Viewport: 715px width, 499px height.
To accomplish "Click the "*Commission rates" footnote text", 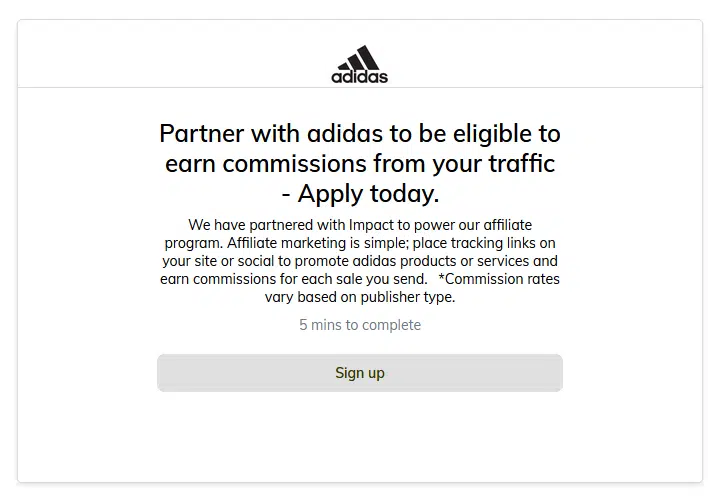I will tap(498, 279).
